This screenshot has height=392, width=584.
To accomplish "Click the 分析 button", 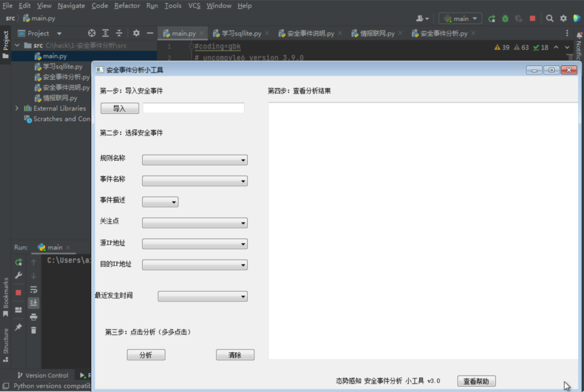I will pos(146,355).
